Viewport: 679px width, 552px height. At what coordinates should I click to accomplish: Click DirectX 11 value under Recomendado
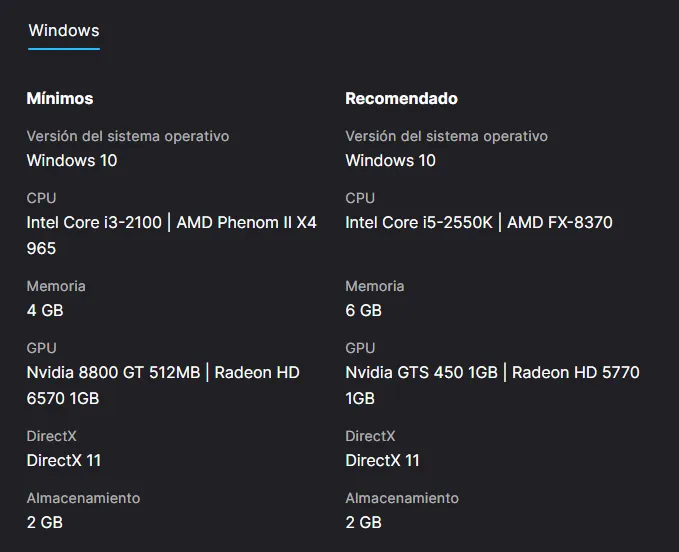(382, 460)
